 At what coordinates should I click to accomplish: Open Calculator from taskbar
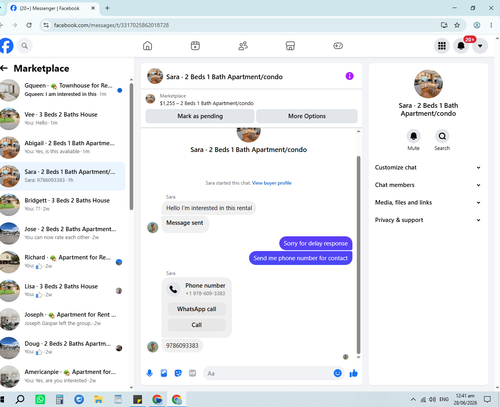[x=60, y=399]
